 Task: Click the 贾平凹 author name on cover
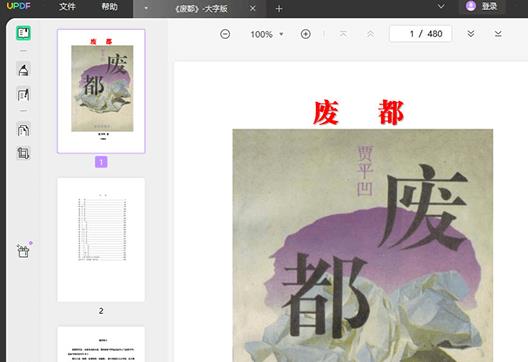(365, 171)
